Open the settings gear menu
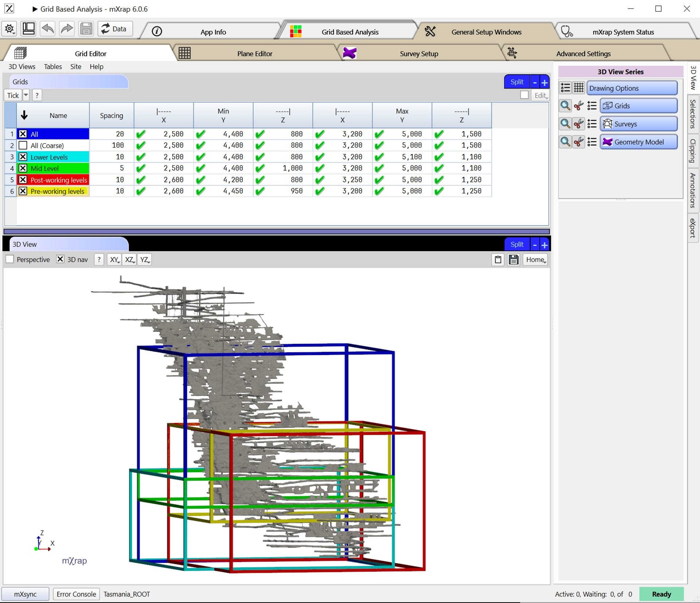700x603 pixels. tap(9, 29)
